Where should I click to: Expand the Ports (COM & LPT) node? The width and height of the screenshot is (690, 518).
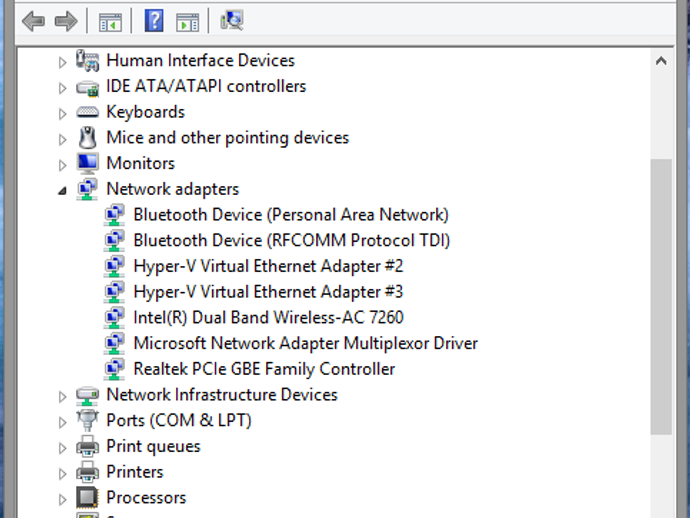click(62, 421)
